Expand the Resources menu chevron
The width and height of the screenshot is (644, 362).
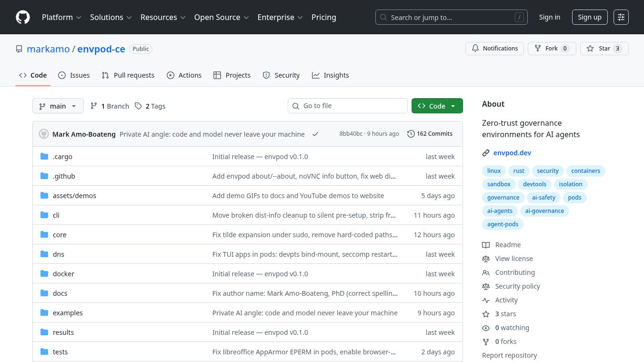(x=183, y=17)
